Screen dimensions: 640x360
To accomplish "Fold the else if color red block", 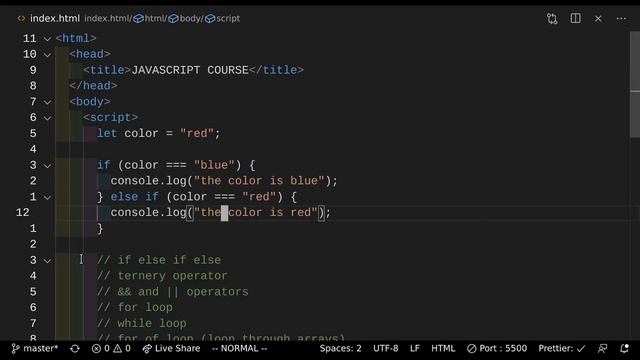I will pyautogui.click(x=47, y=198).
